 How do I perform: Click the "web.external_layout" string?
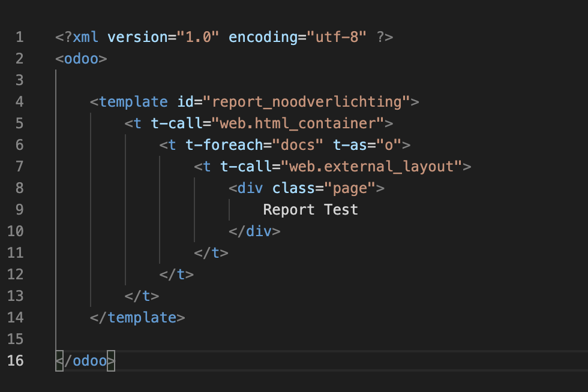point(371,167)
